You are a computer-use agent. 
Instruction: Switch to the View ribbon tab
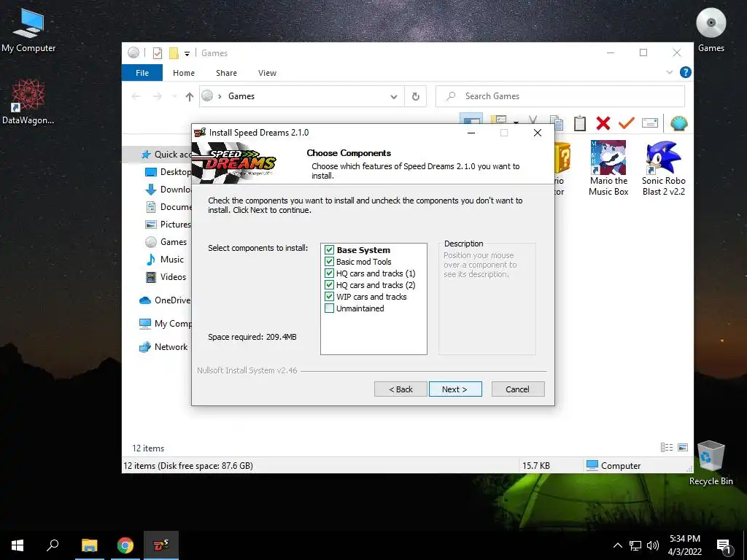(267, 73)
